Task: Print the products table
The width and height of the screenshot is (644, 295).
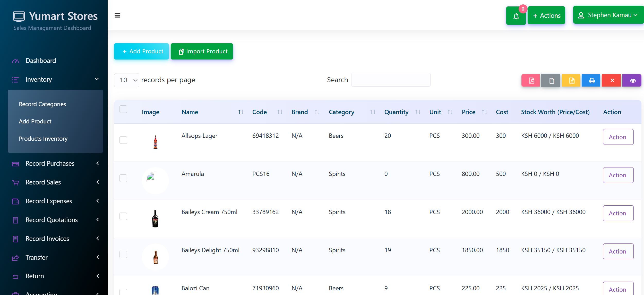Action: (x=591, y=80)
